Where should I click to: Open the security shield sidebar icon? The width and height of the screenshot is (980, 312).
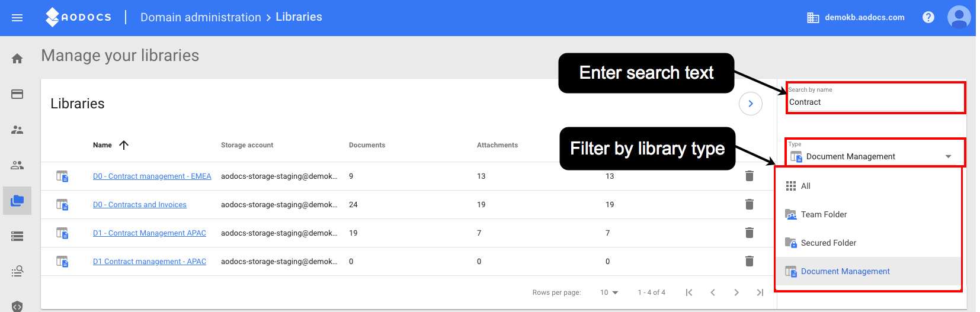click(17, 306)
